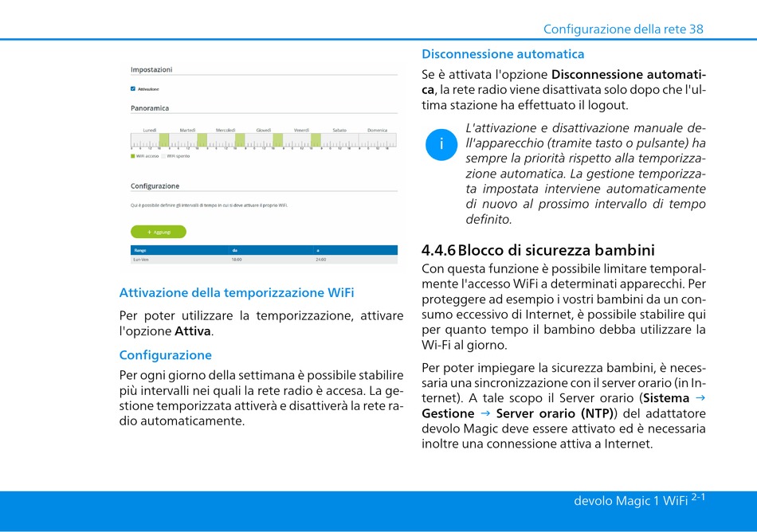
Task: Click the blue 'Configurazione' heading in the body text
Action: point(166,355)
